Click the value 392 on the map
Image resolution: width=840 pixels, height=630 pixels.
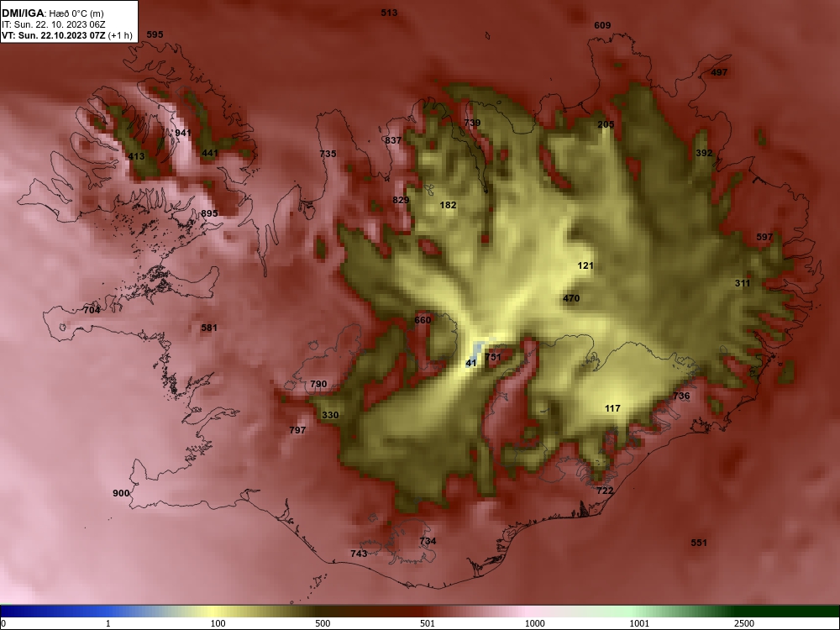(x=705, y=153)
